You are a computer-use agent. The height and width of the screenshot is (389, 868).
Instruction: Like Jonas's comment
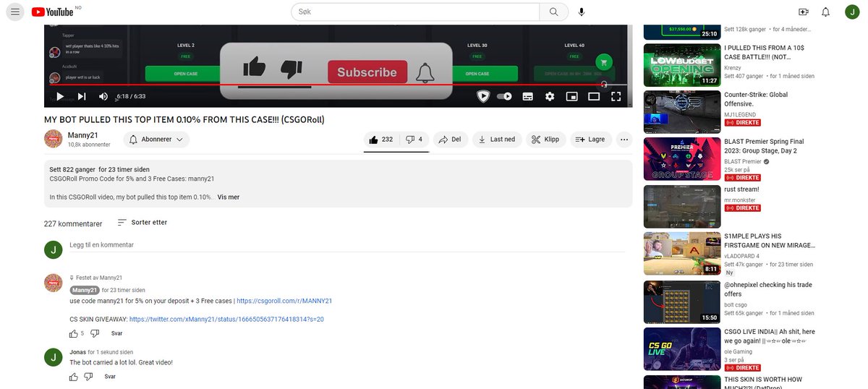point(73,377)
